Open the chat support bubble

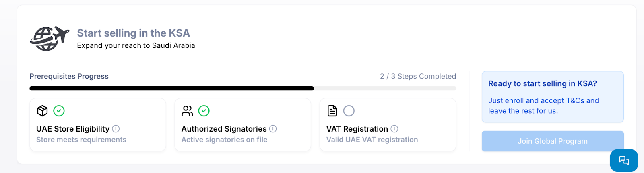pos(624,161)
